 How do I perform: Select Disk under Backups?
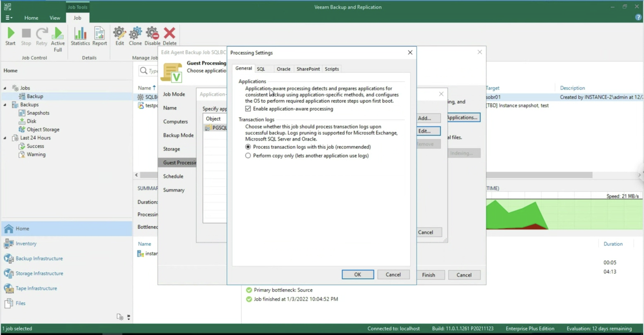(x=31, y=121)
